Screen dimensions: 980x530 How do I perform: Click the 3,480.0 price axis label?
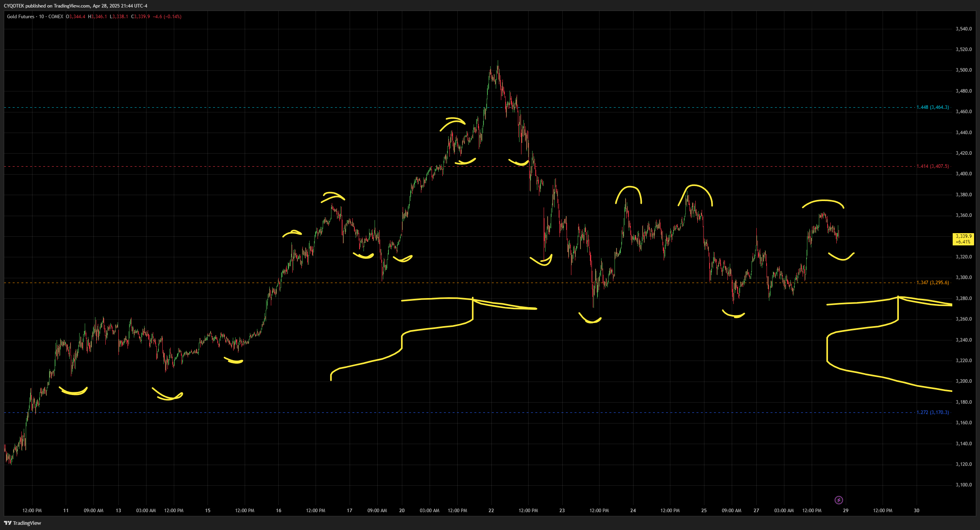point(963,91)
